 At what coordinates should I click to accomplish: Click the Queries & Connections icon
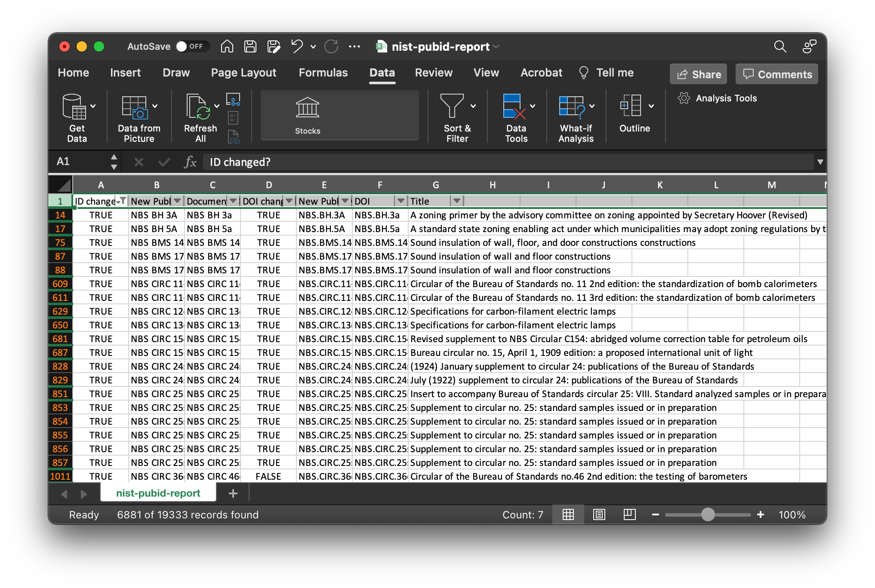click(x=233, y=99)
